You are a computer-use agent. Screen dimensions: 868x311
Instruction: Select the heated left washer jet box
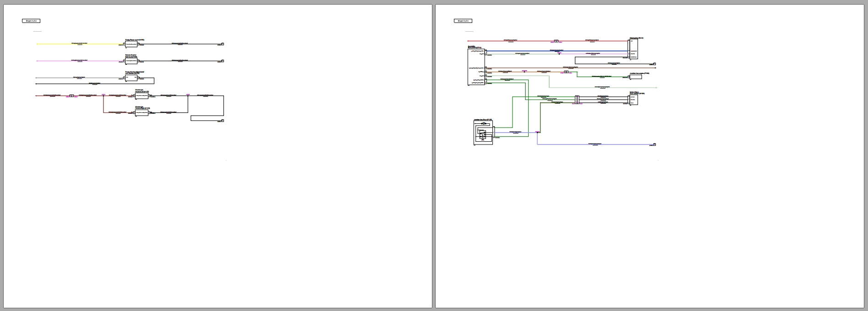click(142, 96)
